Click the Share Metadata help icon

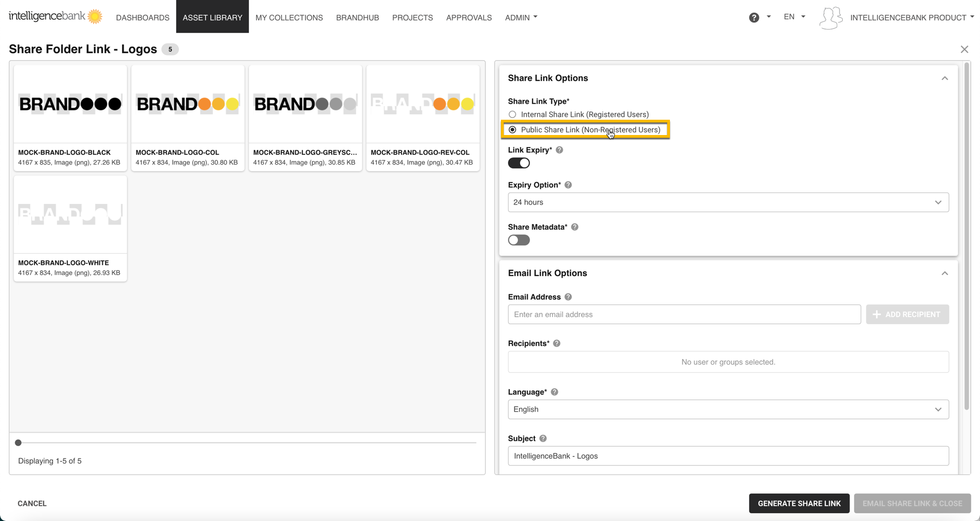(575, 227)
